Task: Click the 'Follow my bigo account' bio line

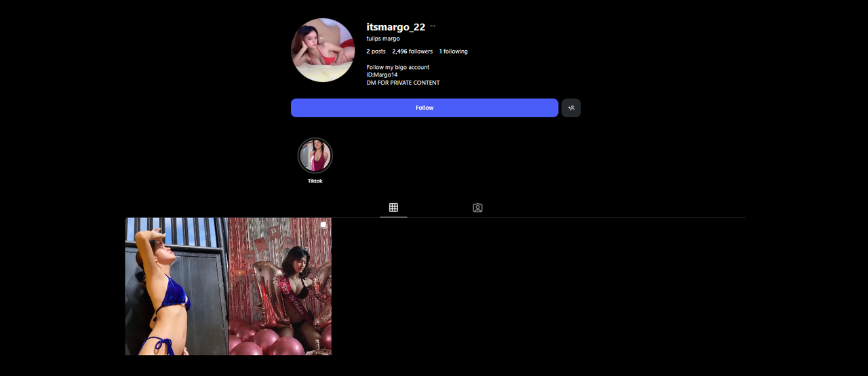Action: coord(398,67)
